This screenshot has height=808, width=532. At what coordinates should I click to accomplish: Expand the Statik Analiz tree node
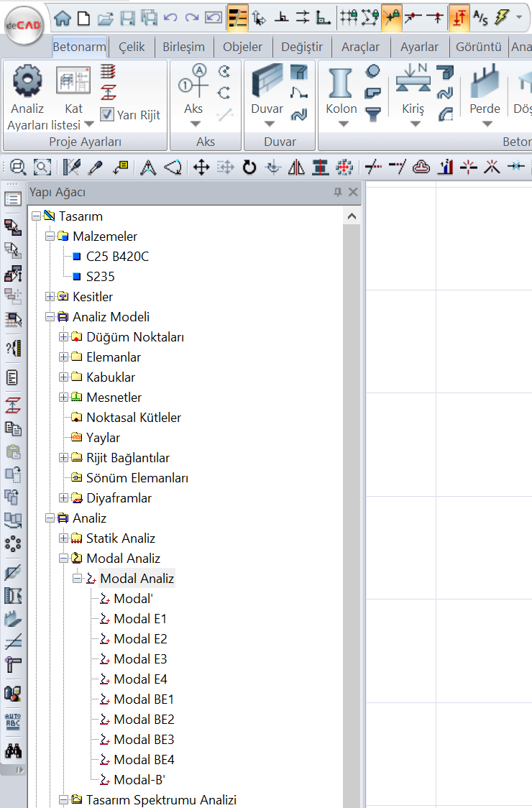[64, 538]
